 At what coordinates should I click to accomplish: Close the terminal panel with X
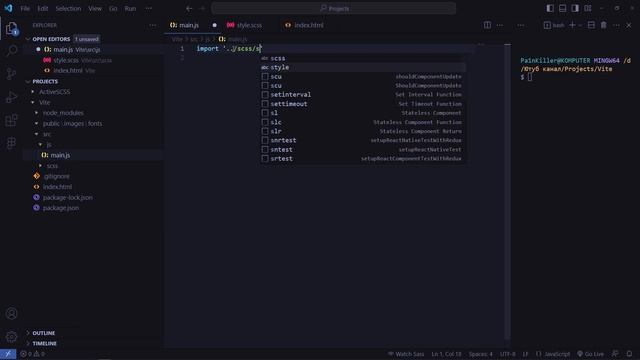(629, 25)
